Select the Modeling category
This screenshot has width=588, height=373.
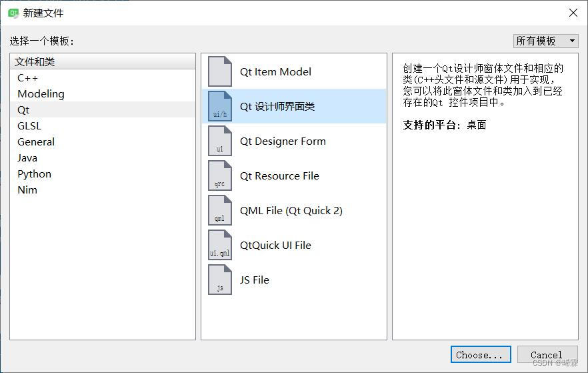[103, 94]
